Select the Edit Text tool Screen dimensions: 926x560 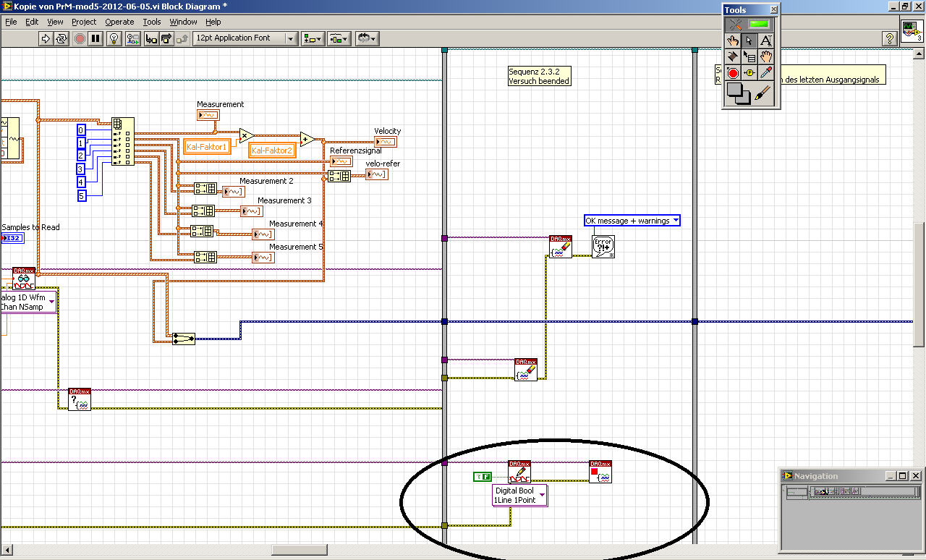pyautogui.click(x=767, y=41)
